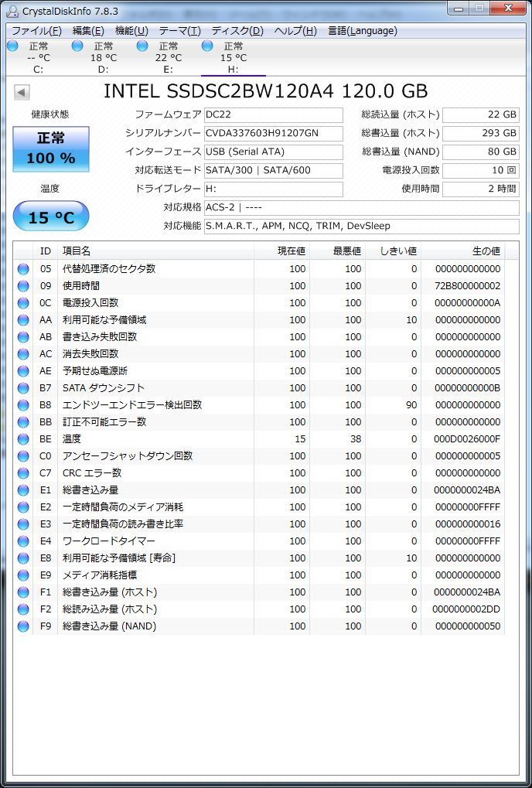Open the 機能(U) menu
532x788 pixels.
click(131, 31)
